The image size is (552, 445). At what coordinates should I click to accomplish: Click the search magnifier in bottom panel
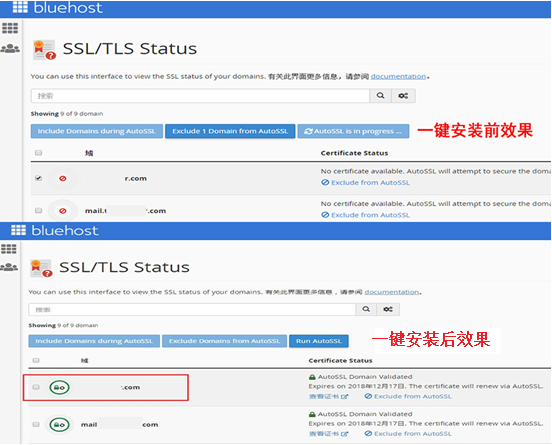click(366, 309)
